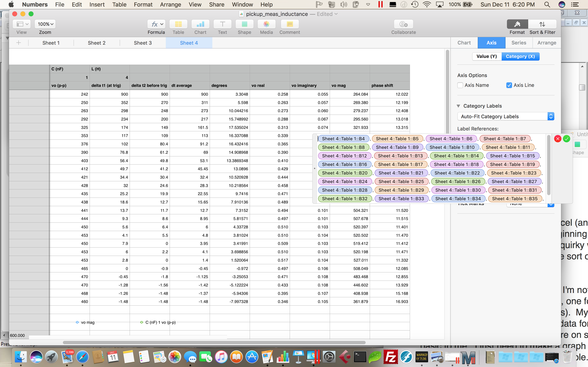Open the Auto-Fit Category Labels dropdown
Screen dimensions: 588x367
(x=505, y=116)
